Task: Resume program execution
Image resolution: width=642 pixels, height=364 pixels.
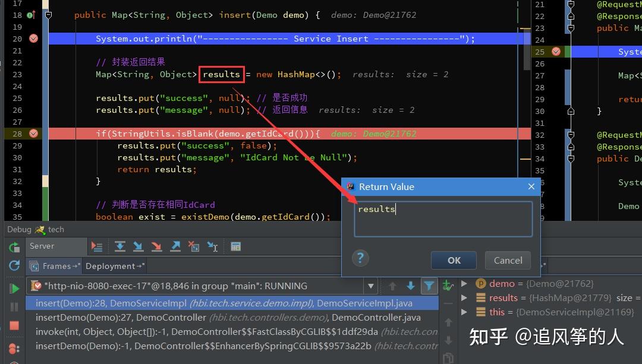Action: (x=14, y=289)
